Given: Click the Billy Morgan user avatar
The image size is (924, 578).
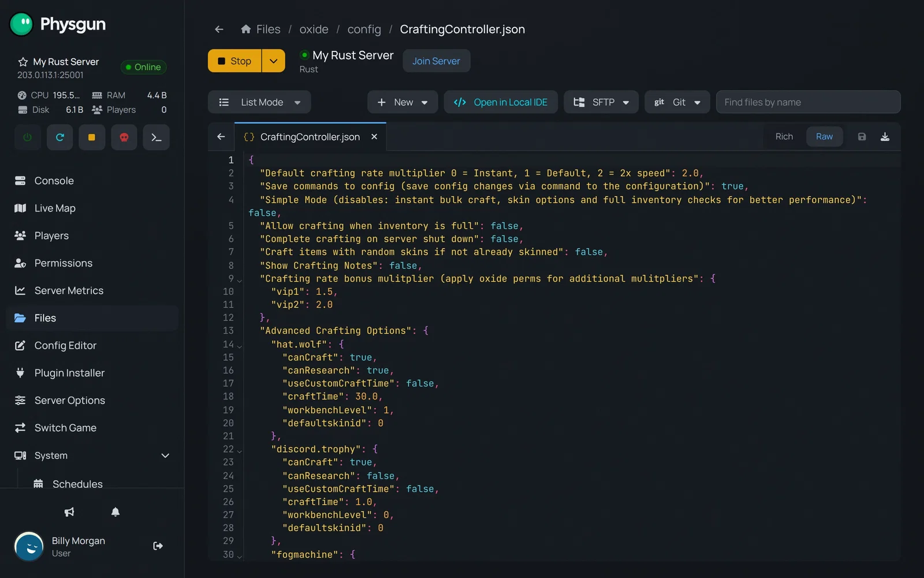Looking at the screenshot, I should [29, 546].
